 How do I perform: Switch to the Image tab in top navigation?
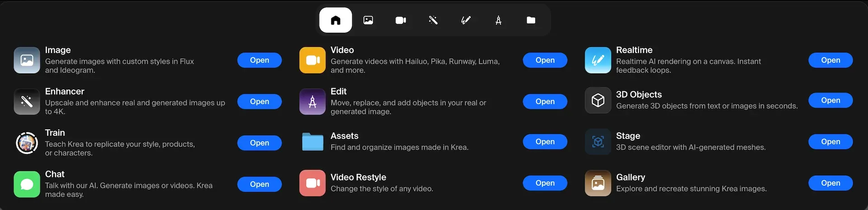click(368, 20)
